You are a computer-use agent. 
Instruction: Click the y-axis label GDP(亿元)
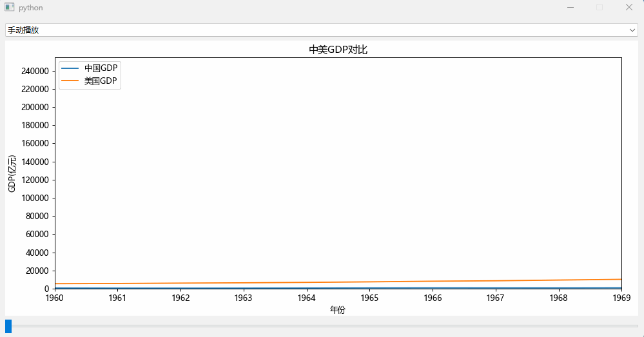pyautogui.click(x=12, y=174)
